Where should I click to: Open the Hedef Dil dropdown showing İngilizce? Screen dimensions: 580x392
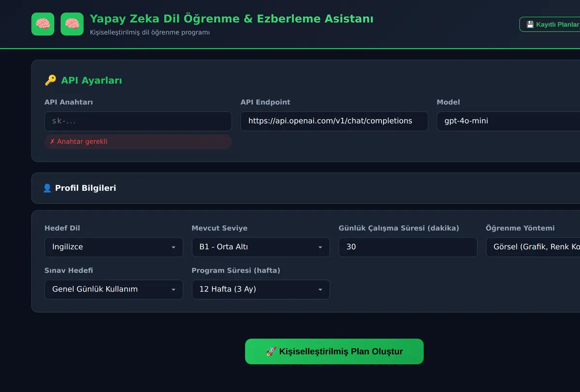114,247
